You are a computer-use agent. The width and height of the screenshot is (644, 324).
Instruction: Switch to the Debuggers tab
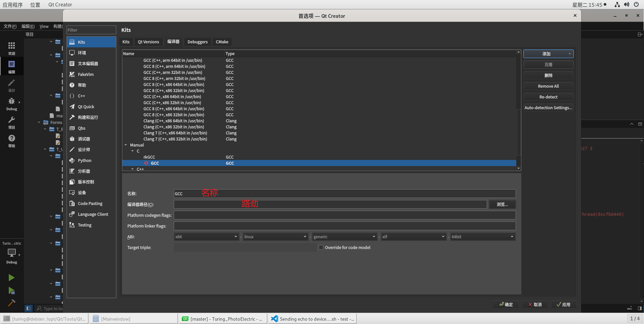198,42
